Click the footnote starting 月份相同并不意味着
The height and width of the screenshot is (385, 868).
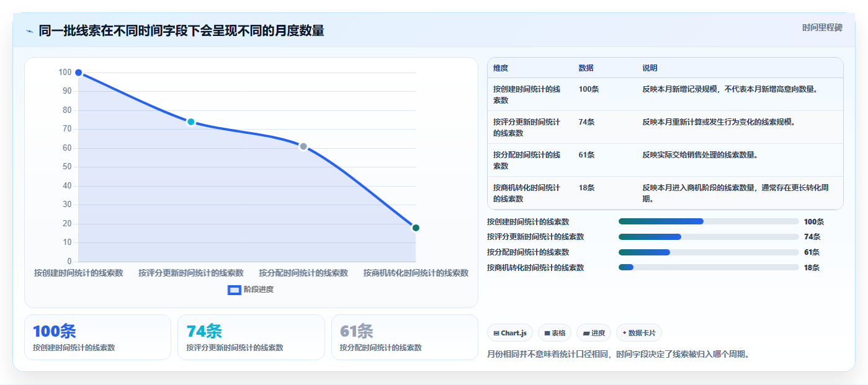pos(619,355)
